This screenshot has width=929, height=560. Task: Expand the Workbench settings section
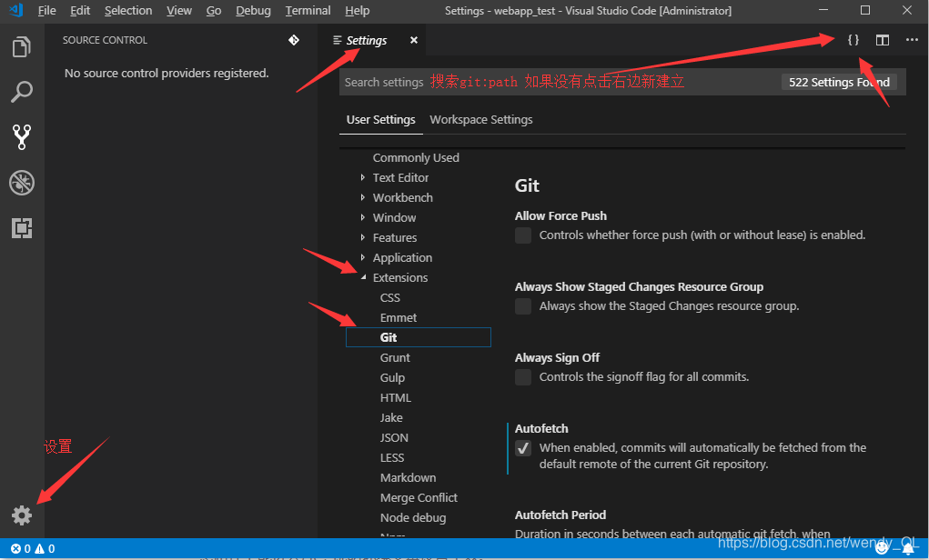pyautogui.click(x=363, y=197)
